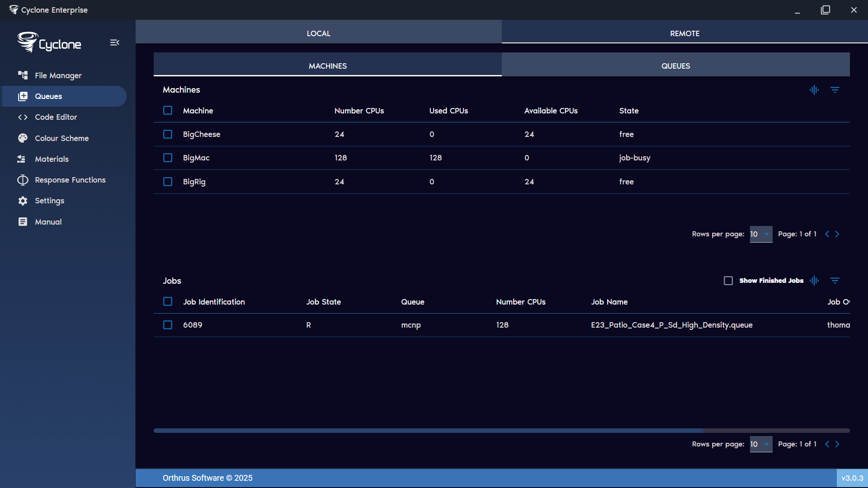Tick the BigCheese machine checkbox
This screenshot has width=868, height=488.
168,134
